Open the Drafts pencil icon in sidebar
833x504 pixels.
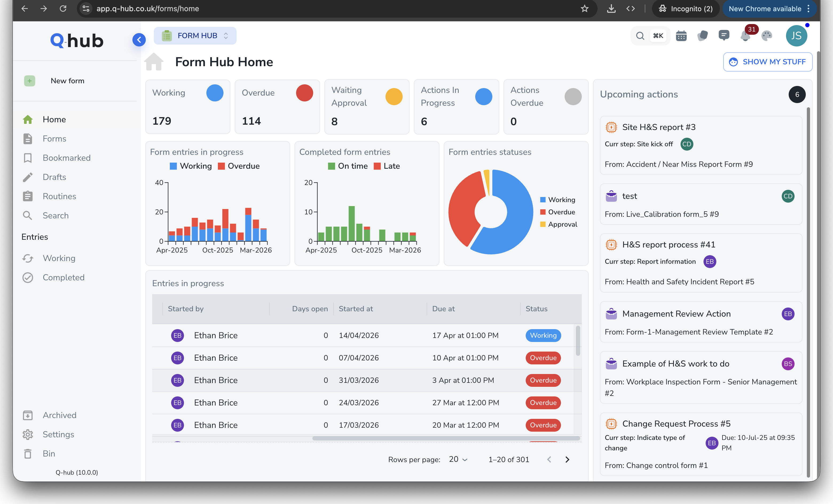[28, 177]
